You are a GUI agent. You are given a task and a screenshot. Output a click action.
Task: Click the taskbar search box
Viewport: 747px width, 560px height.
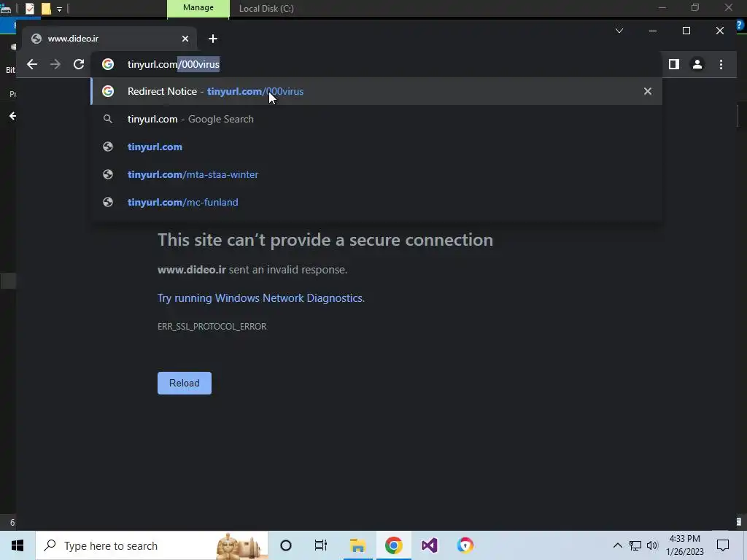[152, 545]
